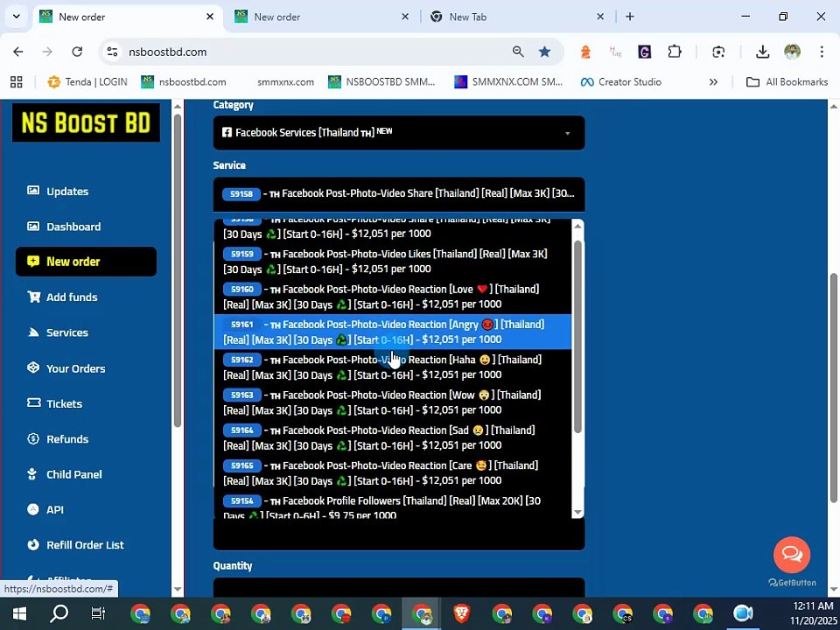Switch to the New Tab tab

point(515,17)
